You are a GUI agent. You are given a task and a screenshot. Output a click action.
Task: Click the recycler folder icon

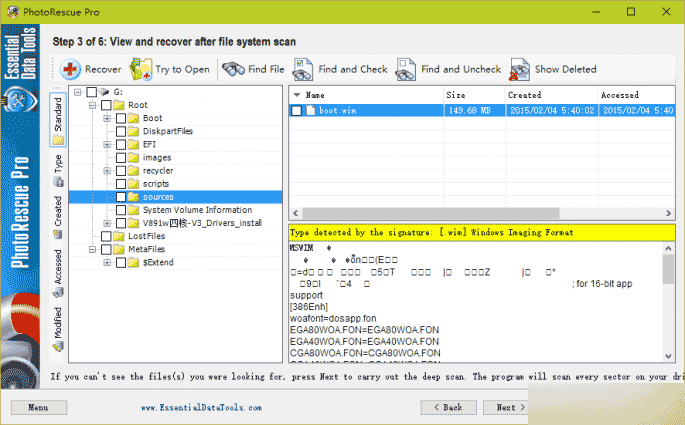[134, 171]
